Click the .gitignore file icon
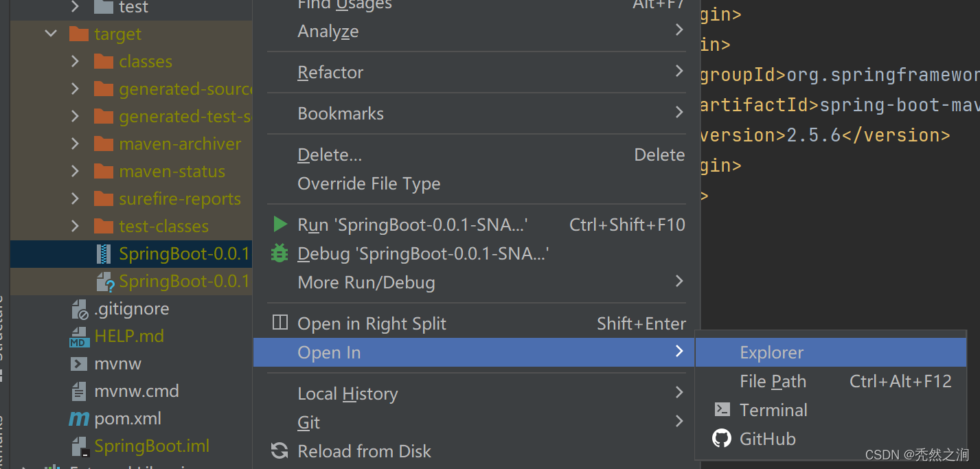The image size is (980, 469). (80, 309)
